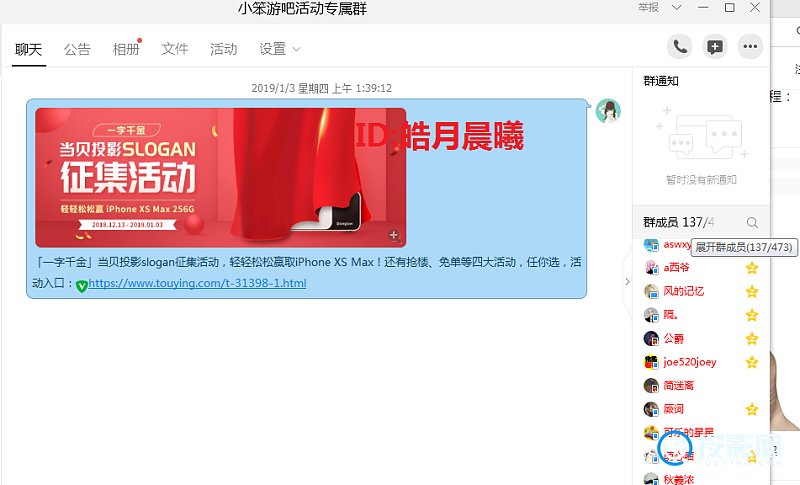
Task: Open 顾词's avatar
Action: pyautogui.click(x=651, y=409)
